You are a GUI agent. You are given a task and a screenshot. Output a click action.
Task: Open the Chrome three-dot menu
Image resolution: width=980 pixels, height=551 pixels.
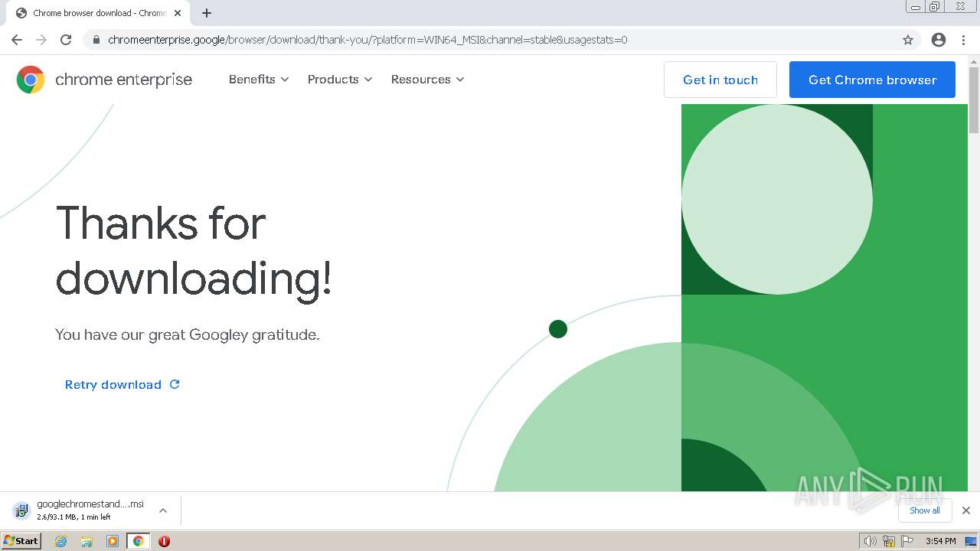click(x=964, y=40)
